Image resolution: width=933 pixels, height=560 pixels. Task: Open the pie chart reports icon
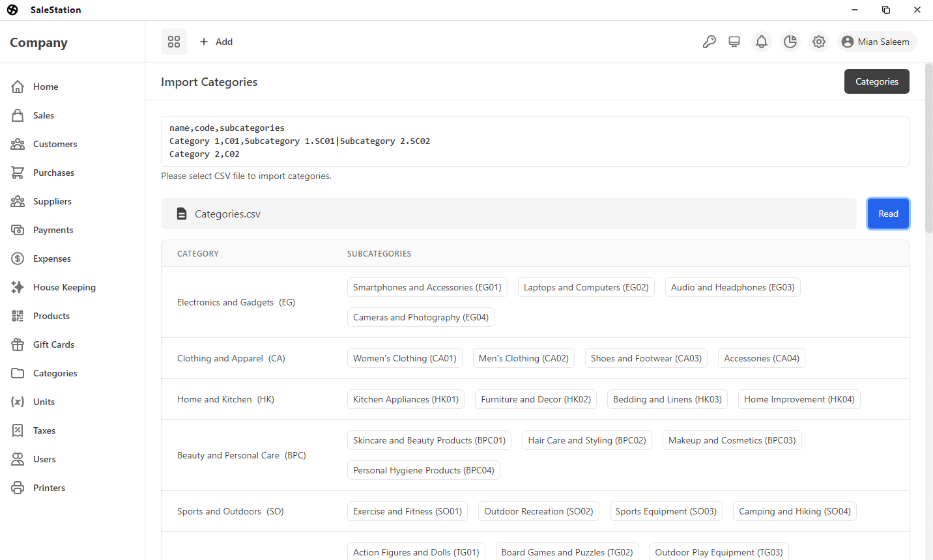tap(790, 42)
